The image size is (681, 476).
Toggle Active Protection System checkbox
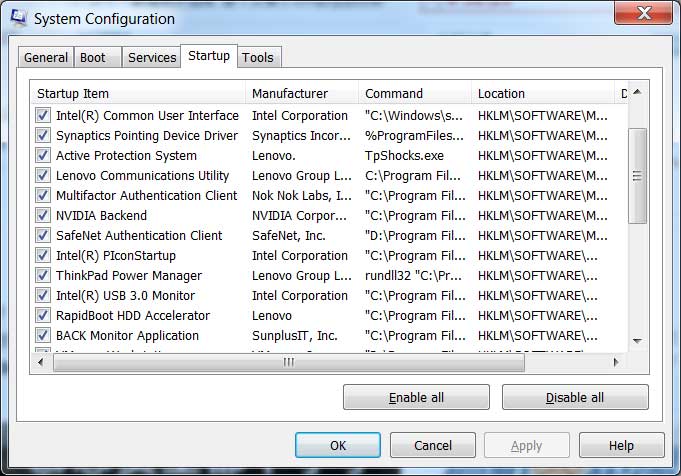click(43, 155)
